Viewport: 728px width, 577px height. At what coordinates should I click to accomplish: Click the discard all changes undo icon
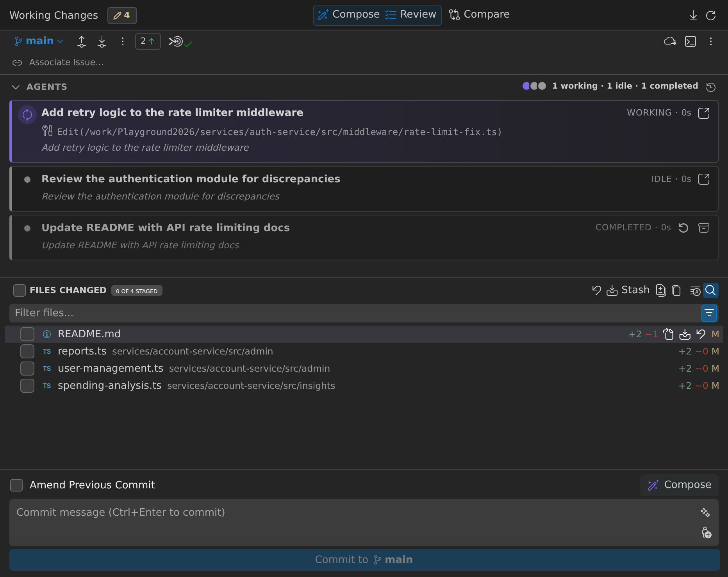coord(596,290)
